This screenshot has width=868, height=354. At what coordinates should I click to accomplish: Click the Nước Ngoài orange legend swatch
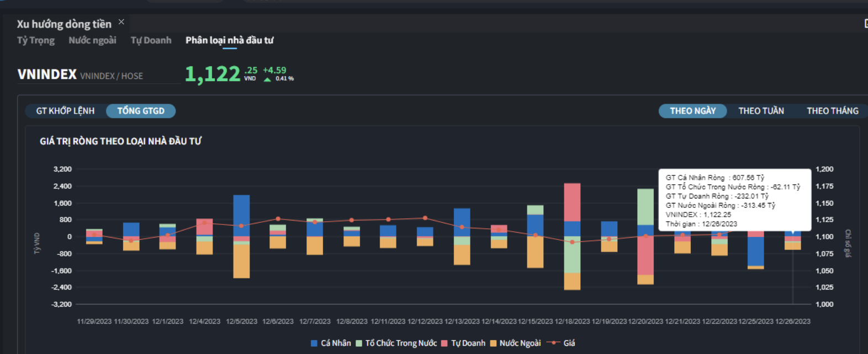[x=493, y=344]
